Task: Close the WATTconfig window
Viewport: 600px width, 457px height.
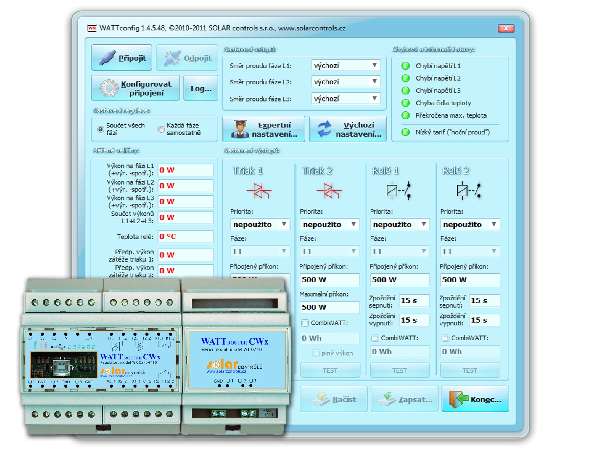Action: (506, 28)
